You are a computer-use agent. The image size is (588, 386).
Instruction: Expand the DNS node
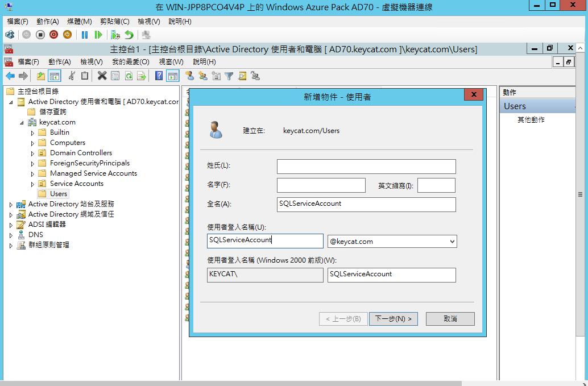pos(11,235)
